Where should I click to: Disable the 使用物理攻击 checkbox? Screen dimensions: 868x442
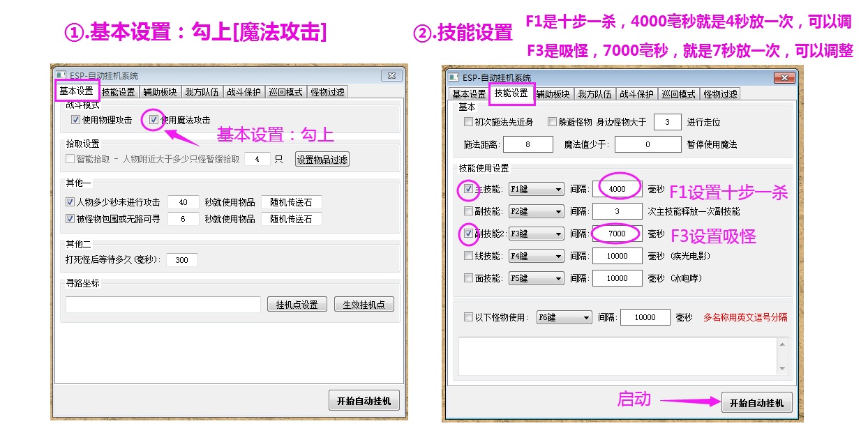click(75, 119)
